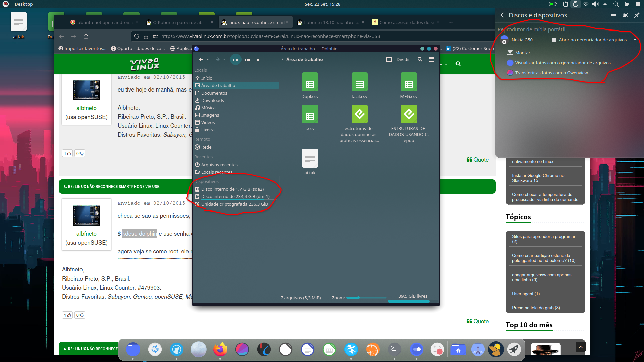
Task: Open new browser tab plus button
Action: click(451, 22)
